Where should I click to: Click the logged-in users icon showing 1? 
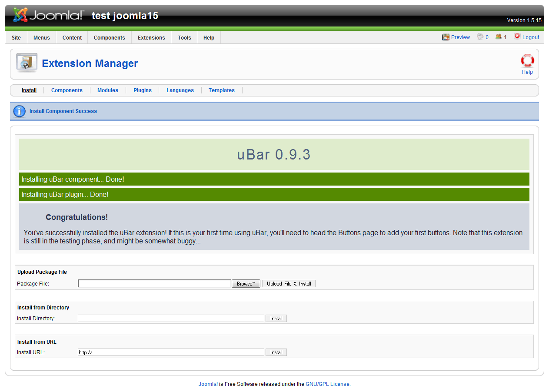click(499, 37)
